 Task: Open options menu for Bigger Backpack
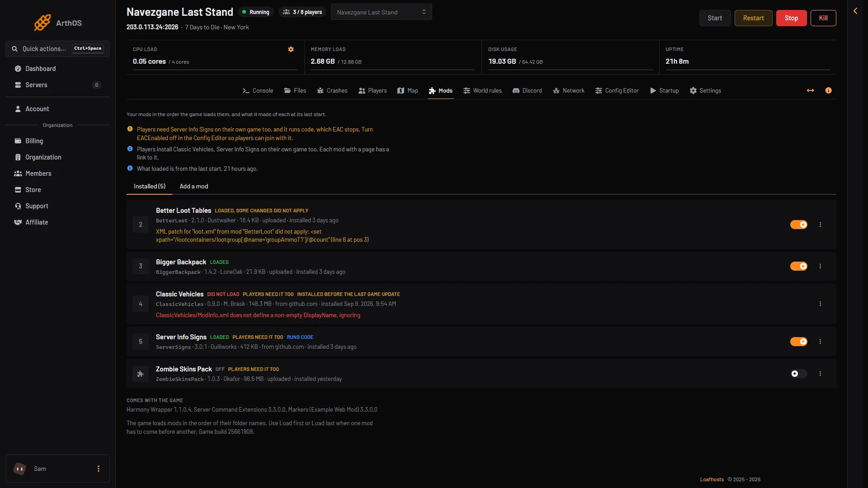[820, 266]
